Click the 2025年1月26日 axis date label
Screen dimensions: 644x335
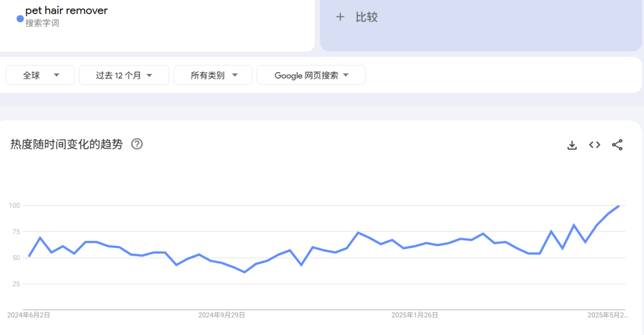[x=415, y=315]
